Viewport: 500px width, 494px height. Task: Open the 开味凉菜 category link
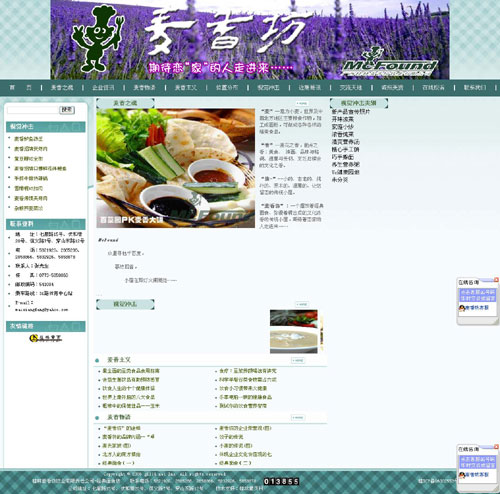[343, 119]
